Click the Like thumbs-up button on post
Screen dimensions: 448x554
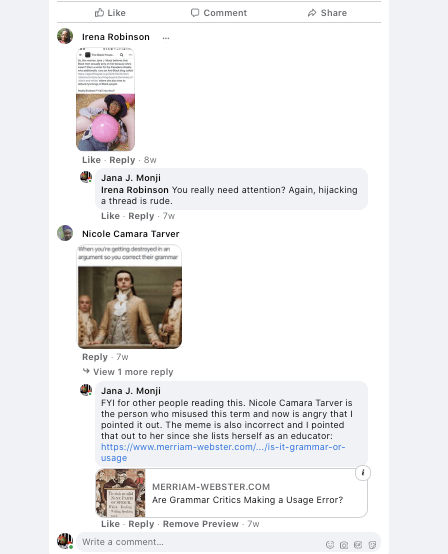tap(110, 13)
